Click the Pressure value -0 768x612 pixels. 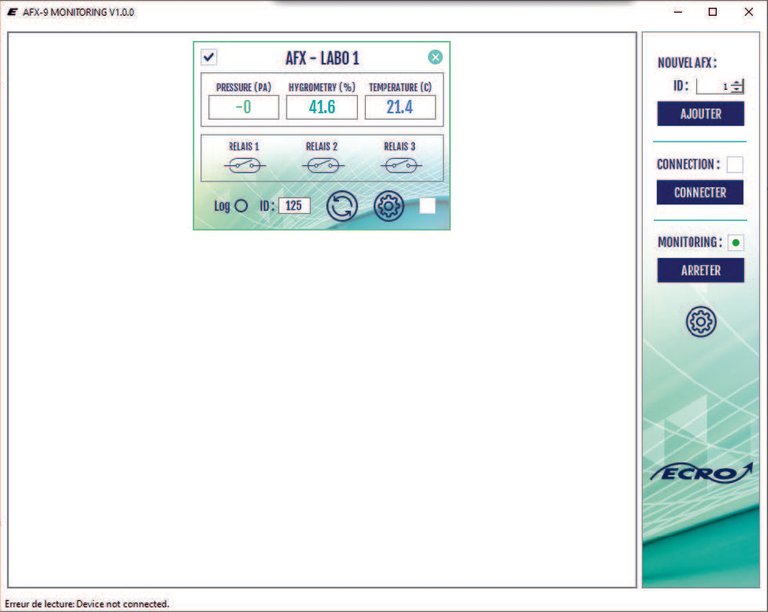coord(243,107)
